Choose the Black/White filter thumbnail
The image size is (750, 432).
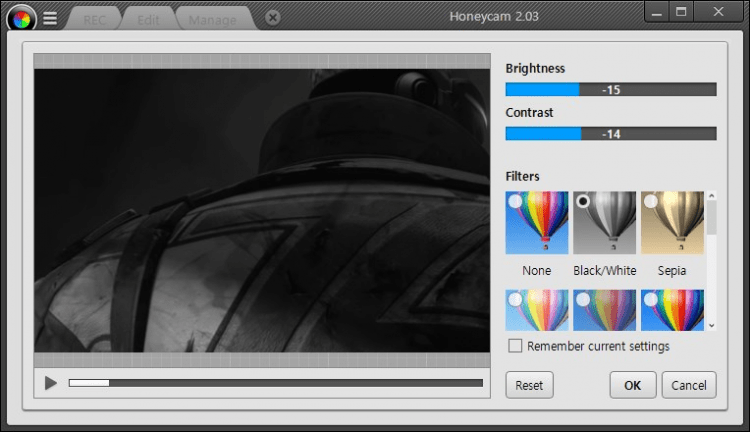pos(604,223)
